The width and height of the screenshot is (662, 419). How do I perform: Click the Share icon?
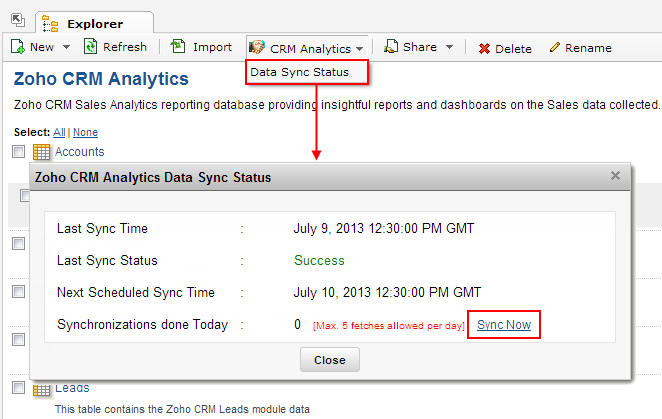[391, 47]
